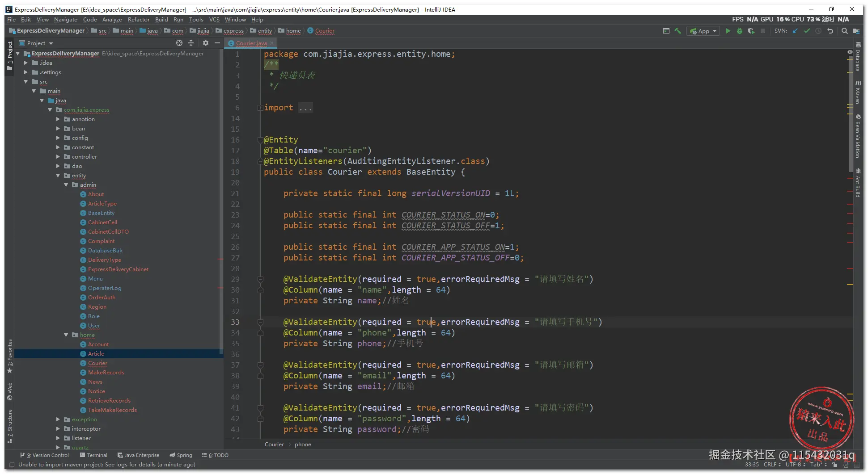
Task: Open the Terminal tool window tab
Action: (x=93, y=455)
